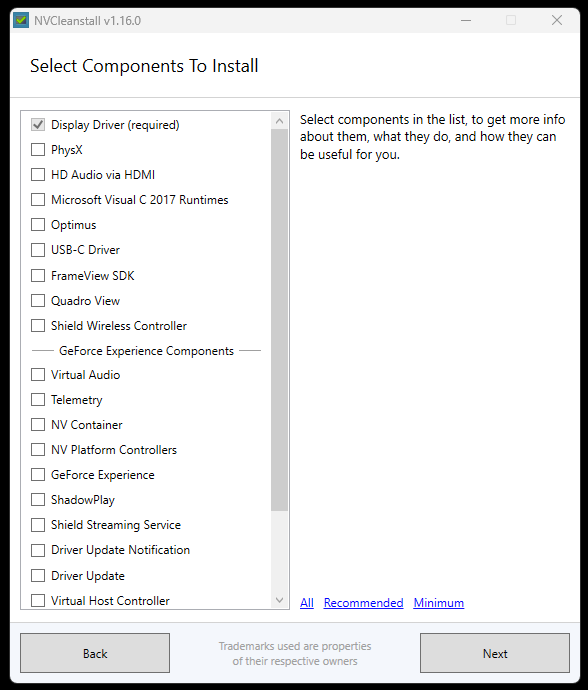This screenshot has width=588, height=690.
Task: Select the USB-C Driver checkbox
Action: coord(38,250)
